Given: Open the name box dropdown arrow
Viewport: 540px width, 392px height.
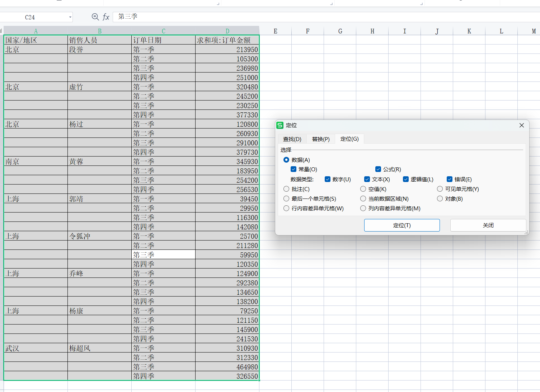Looking at the screenshot, I should [70, 17].
